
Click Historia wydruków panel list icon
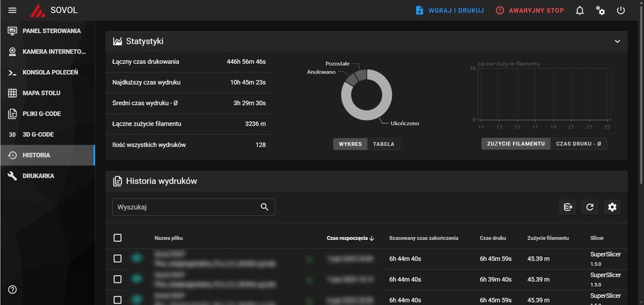pyautogui.click(x=117, y=181)
